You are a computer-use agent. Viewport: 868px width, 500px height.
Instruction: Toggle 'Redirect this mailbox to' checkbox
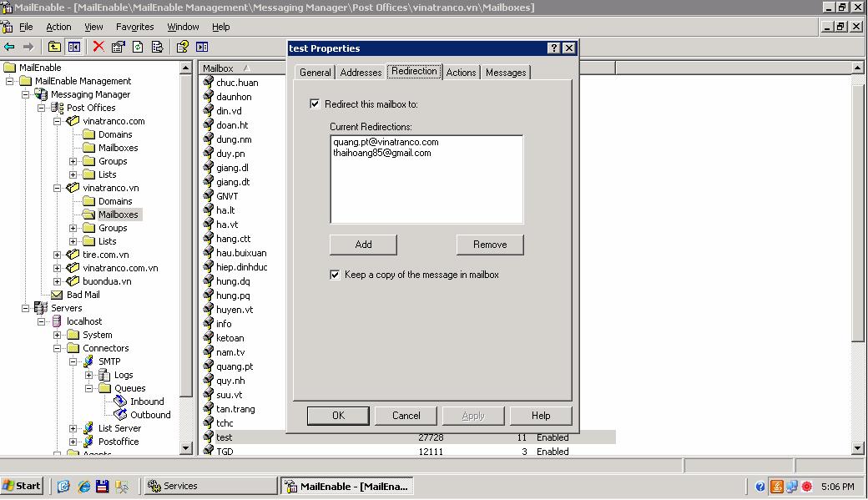[315, 104]
